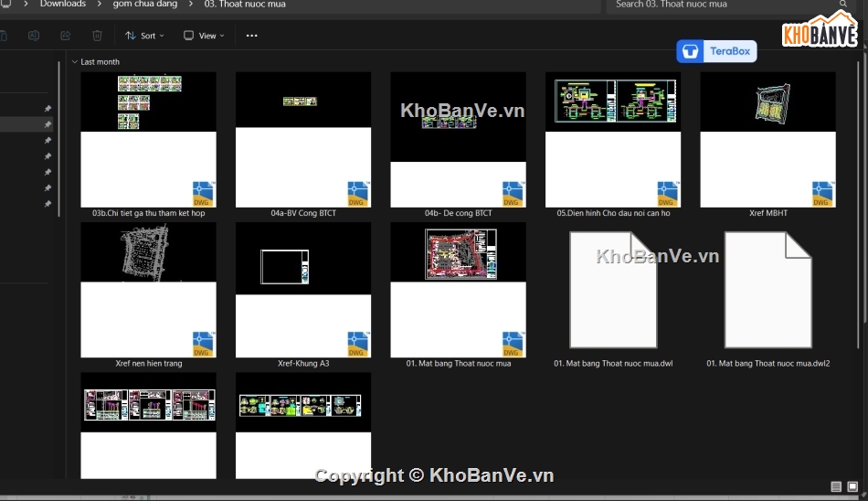Select 05.Dien hinh Cho dau noi can ho file
Viewport: 868px width, 501px height.
tap(613, 141)
